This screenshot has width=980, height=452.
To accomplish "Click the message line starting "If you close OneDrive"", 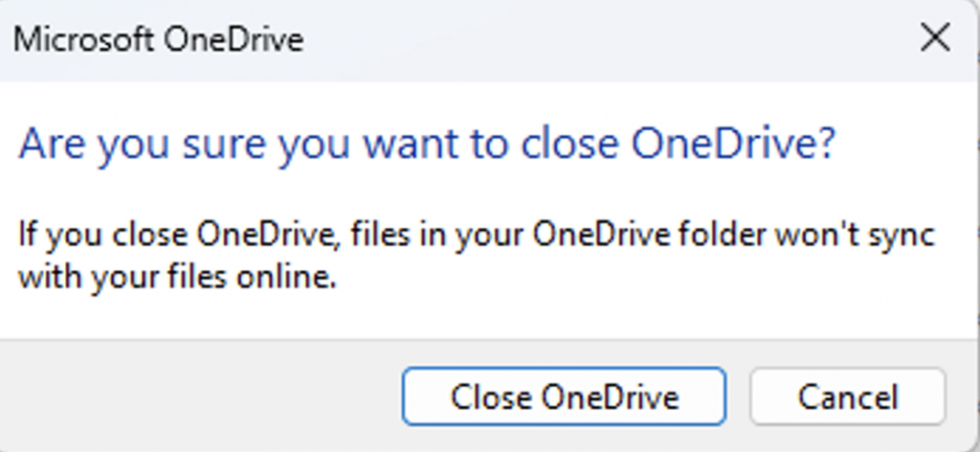I will pyautogui.click(x=477, y=235).
